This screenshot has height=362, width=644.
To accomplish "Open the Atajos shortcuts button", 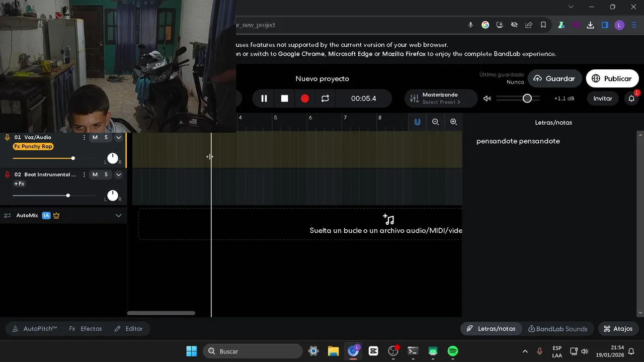I will click(618, 329).
